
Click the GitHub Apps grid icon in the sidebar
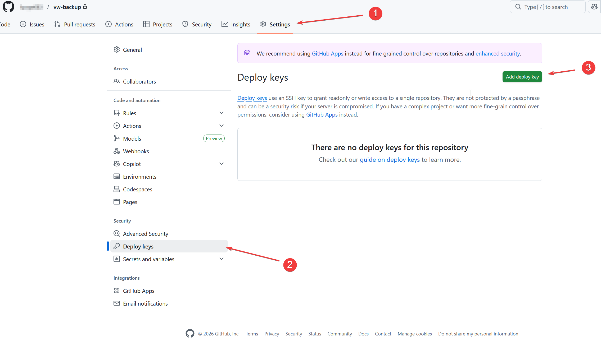pos(117,291)
